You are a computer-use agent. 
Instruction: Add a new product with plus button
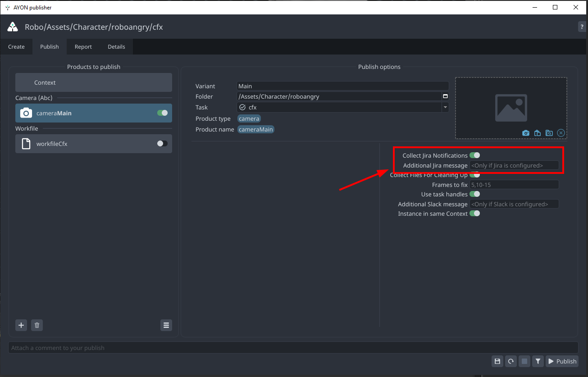click(x=21, y=325)
